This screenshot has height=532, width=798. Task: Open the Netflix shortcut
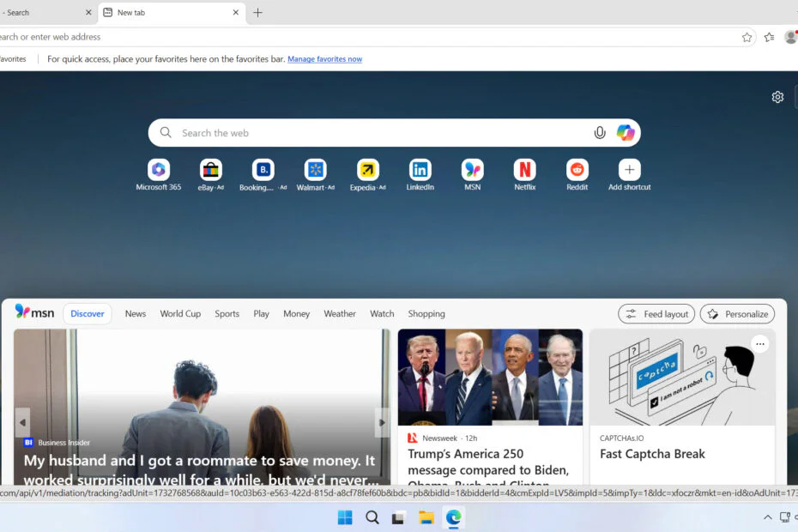(x=524, y=170)
